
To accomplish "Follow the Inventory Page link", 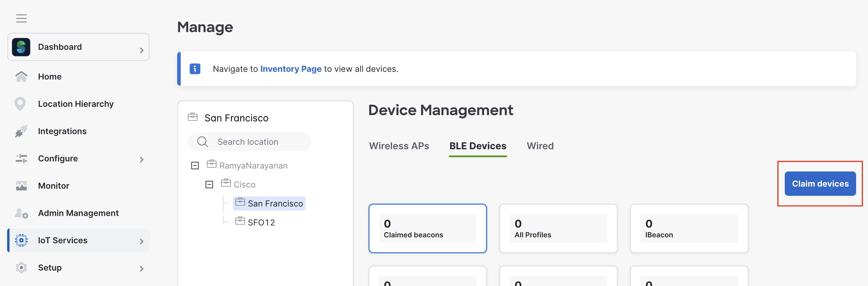I will pyautogui.click(x=290, y=69).
